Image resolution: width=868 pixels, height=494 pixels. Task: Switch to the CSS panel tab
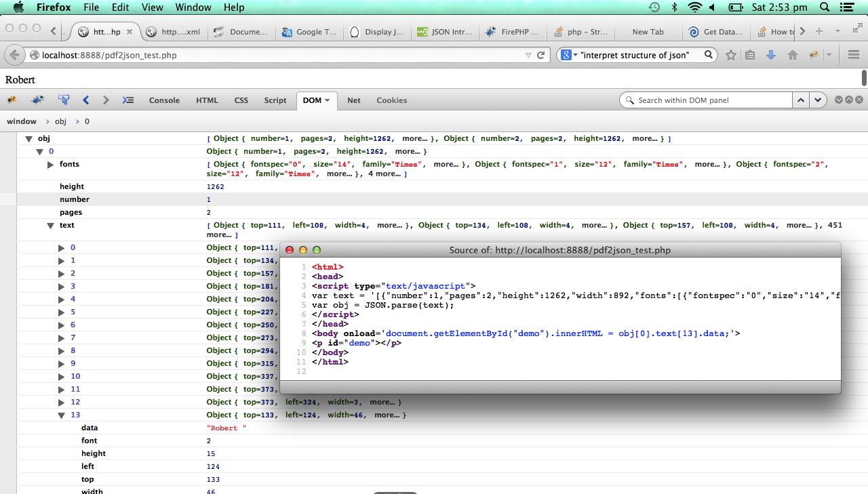(x=241, y=100)
